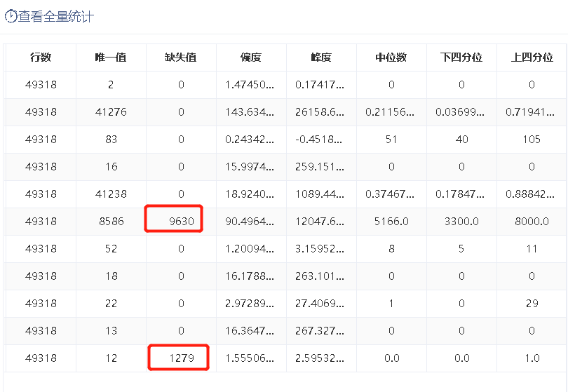Click the 偏度 column header
Image resolution: width=568 pixels, height=392 pixels.
pyautogui.click(x=251, y=58)
